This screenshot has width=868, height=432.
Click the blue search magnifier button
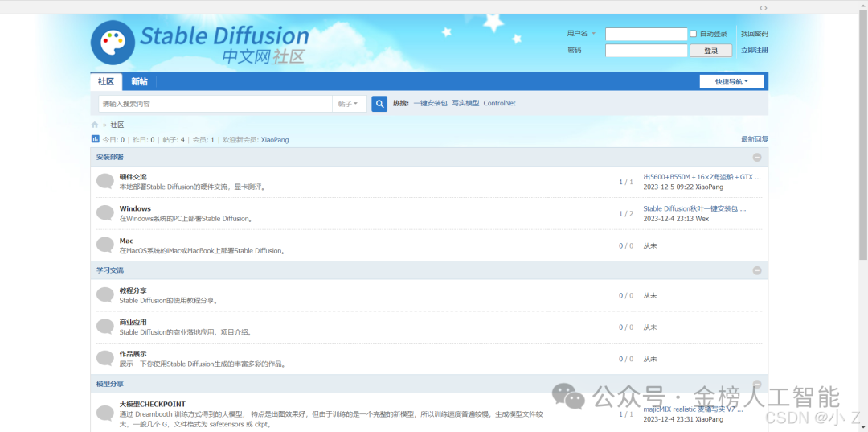[x=379, y=104]
